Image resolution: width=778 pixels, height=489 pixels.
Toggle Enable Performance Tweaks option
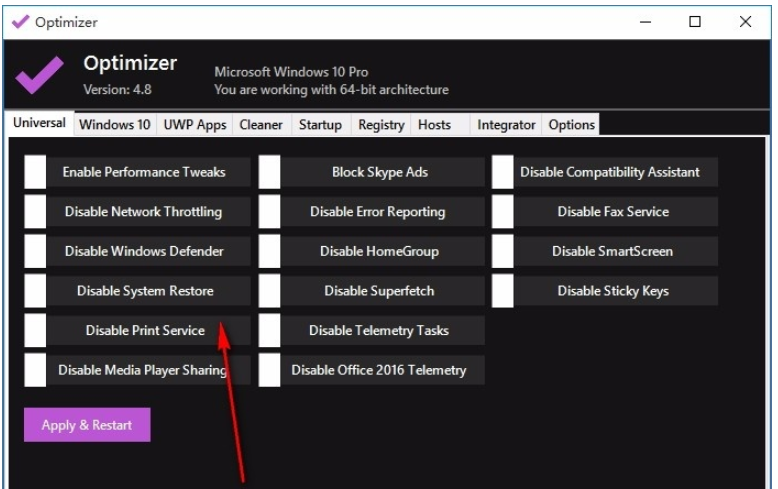(x=35, y=172)
